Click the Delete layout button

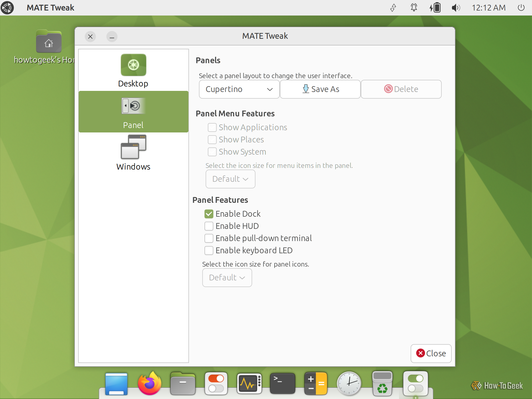click(401, 89)
